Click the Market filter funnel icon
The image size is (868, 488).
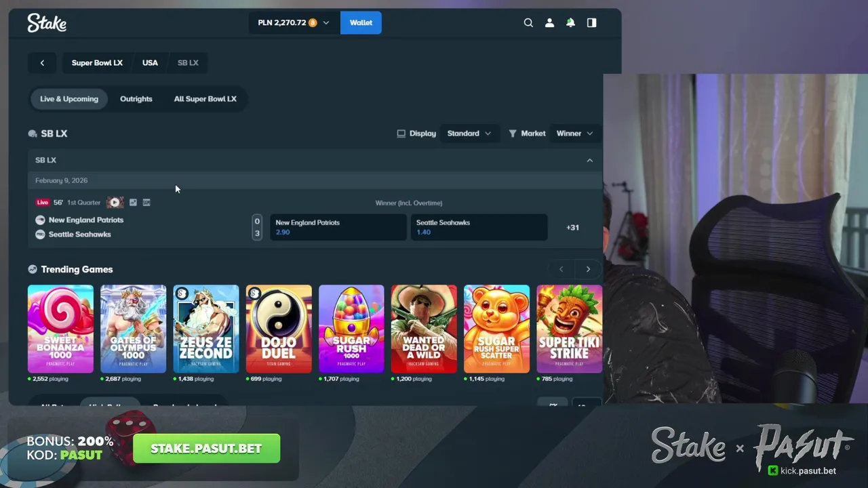(x=513, y=134)
